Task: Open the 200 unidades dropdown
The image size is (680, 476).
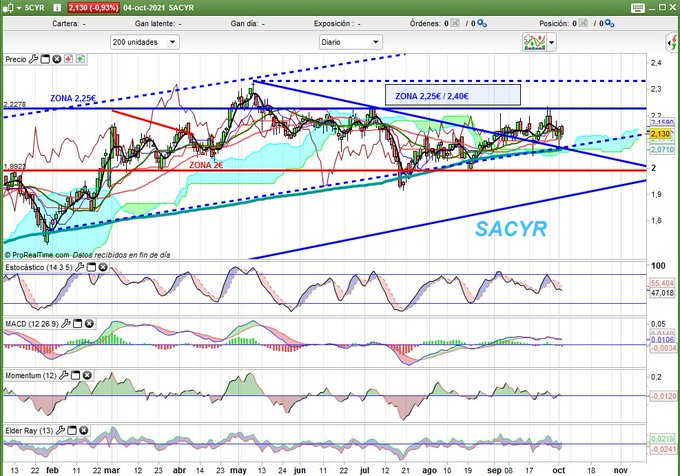Action: point(144,42)
